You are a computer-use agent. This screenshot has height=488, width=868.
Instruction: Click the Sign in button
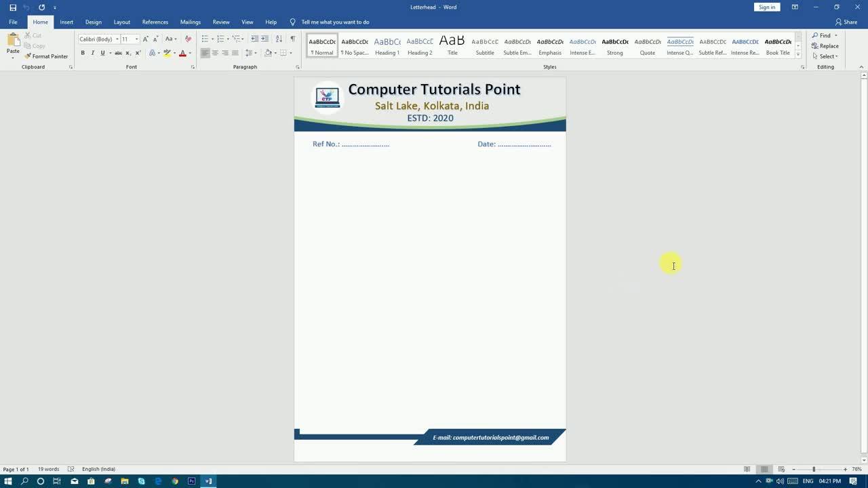[767, 7]
